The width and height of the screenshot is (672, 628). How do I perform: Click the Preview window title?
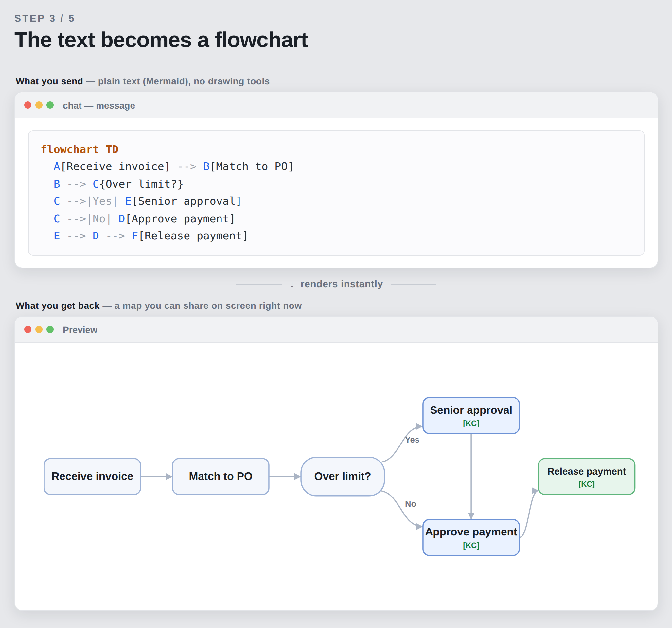coord(80,330)
